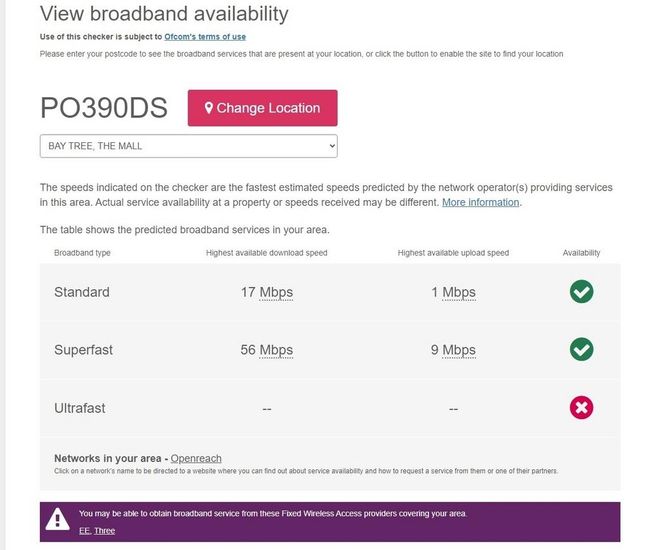Image resolution: width=650 pixels, height=550 pixels.
Task: Click the 17 Mbps standard download speed
Action: point(266,292)
